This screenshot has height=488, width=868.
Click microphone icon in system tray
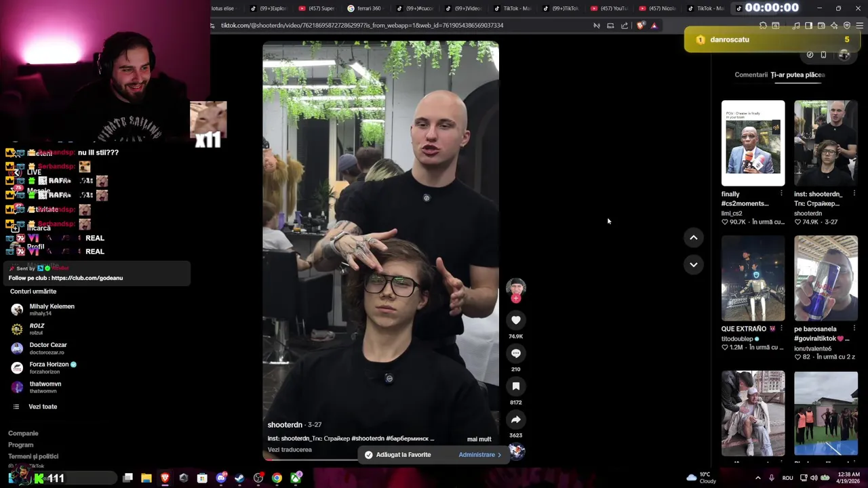(771, 478)
